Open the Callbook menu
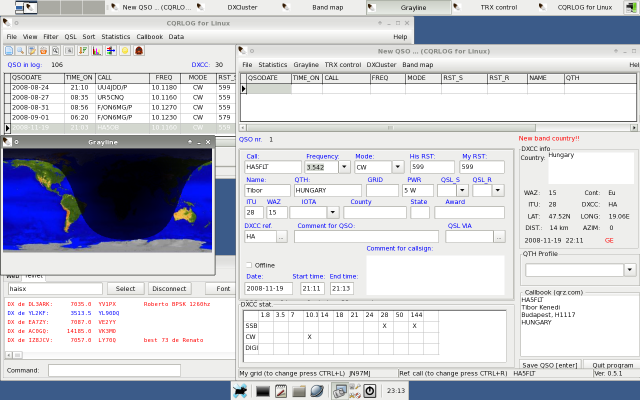 point(149,37)
